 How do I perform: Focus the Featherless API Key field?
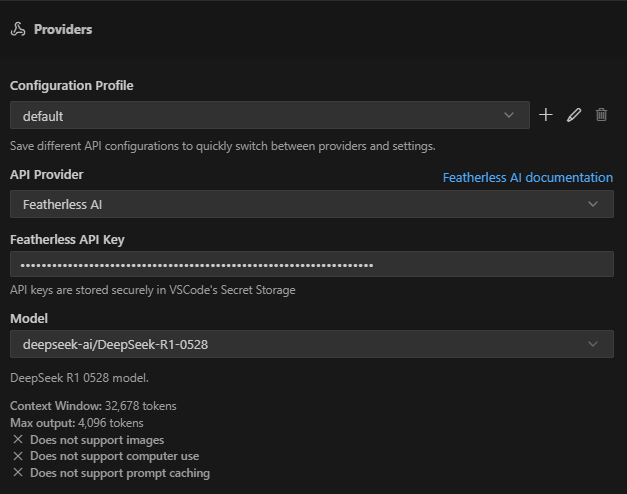pos(312,264)
